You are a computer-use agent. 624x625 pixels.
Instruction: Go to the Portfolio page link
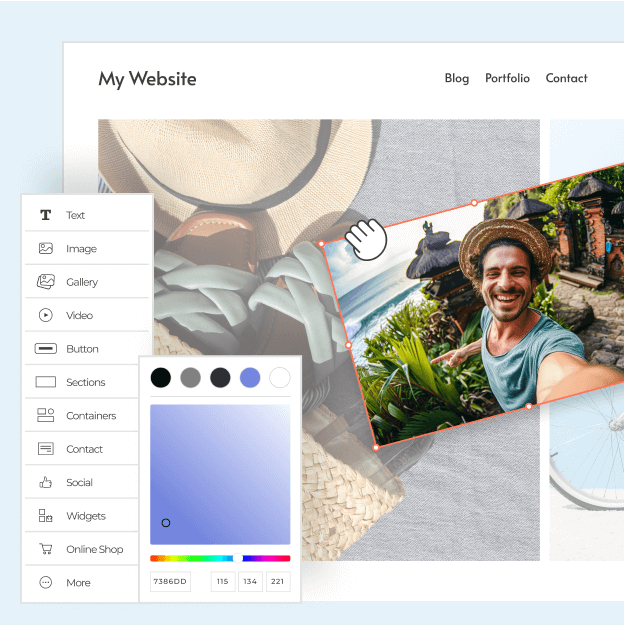pyautogui.click(x=507, y=78)
